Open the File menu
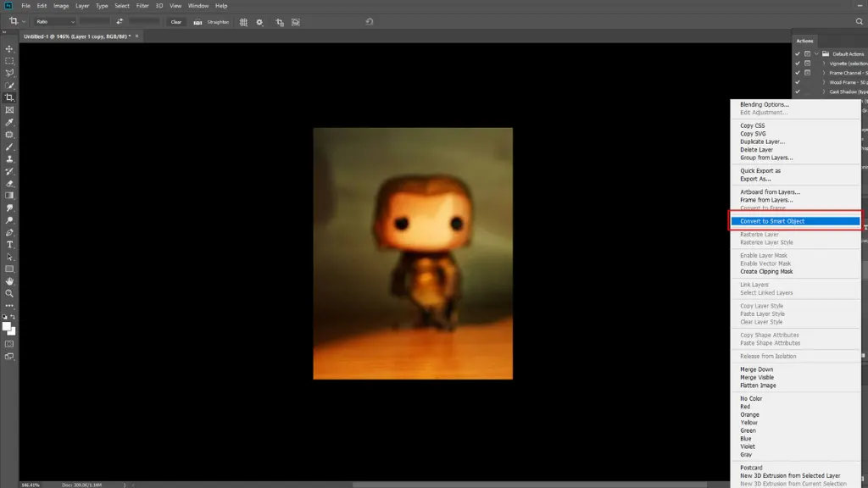 (x=25, y=6)
